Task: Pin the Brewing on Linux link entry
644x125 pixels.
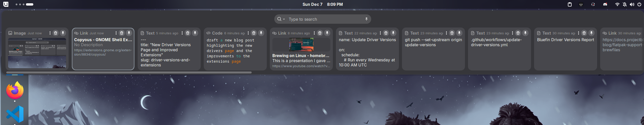Action: [327, 33]
